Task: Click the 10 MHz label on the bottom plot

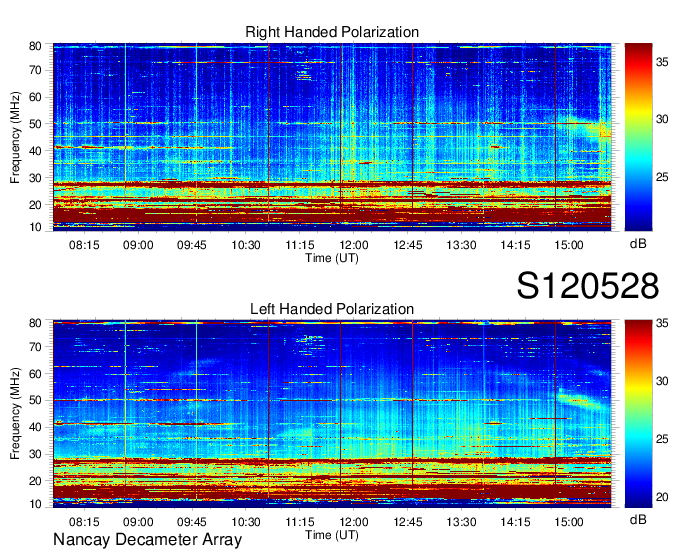Action: [x=35, y=504]
